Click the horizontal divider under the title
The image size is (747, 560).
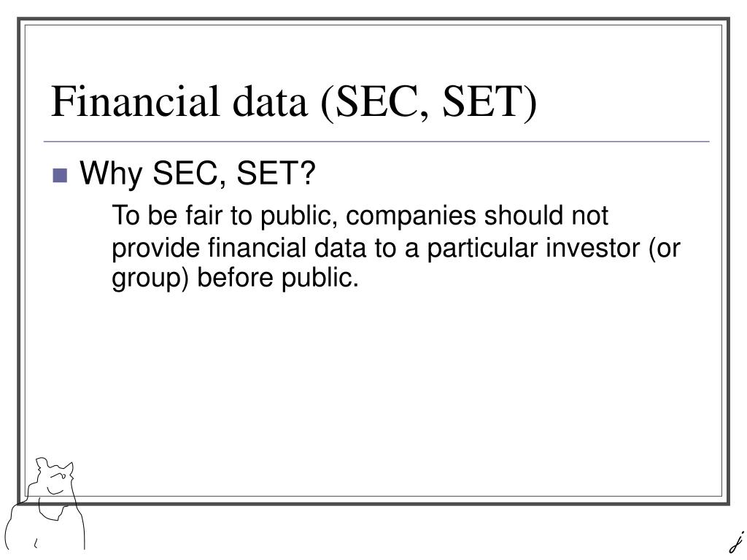point(376,141)
